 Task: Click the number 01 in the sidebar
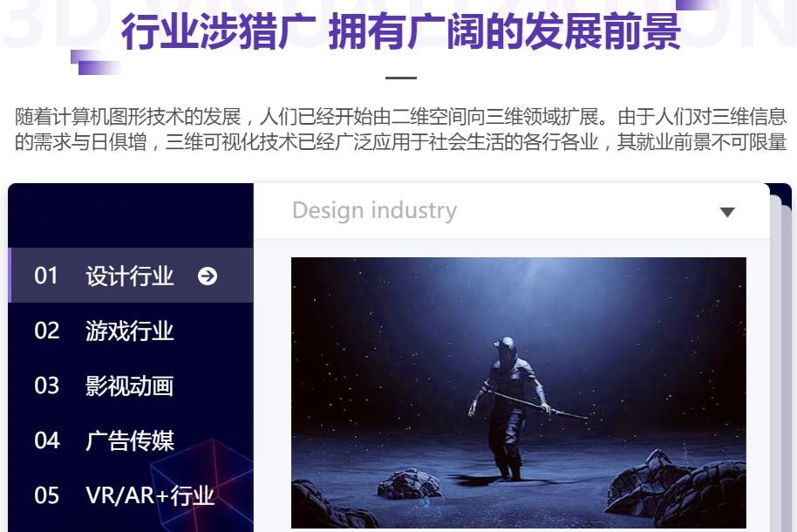(46, 276)
